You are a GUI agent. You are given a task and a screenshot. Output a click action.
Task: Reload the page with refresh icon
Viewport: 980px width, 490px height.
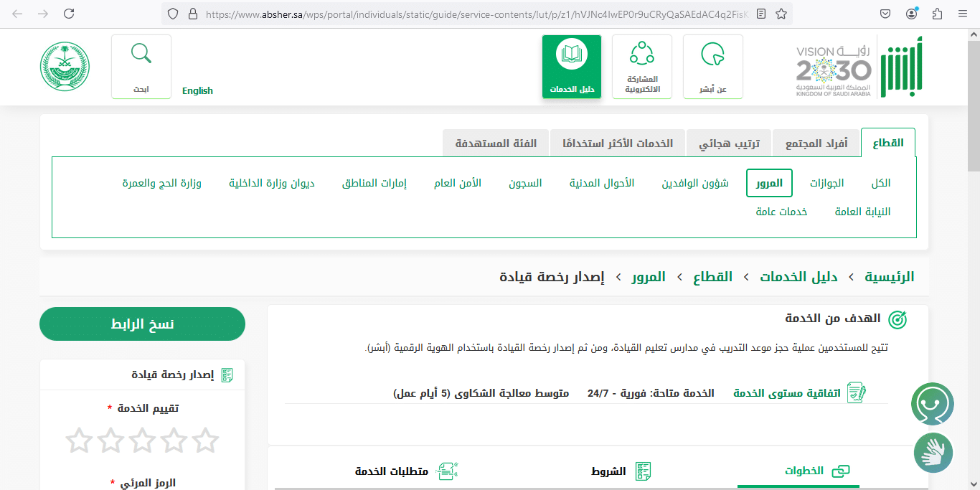pos(69,14)
